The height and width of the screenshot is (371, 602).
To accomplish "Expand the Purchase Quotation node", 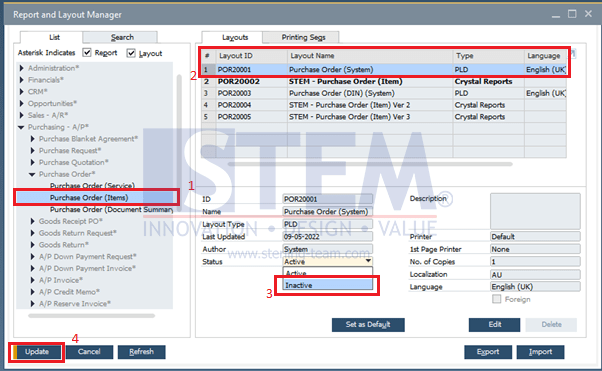I will [x=33, y=162].
